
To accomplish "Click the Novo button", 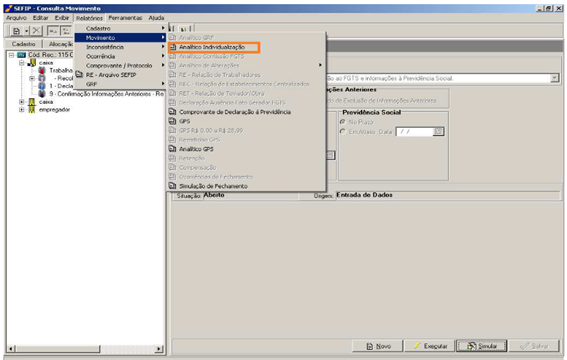I will tap(378, 346).
